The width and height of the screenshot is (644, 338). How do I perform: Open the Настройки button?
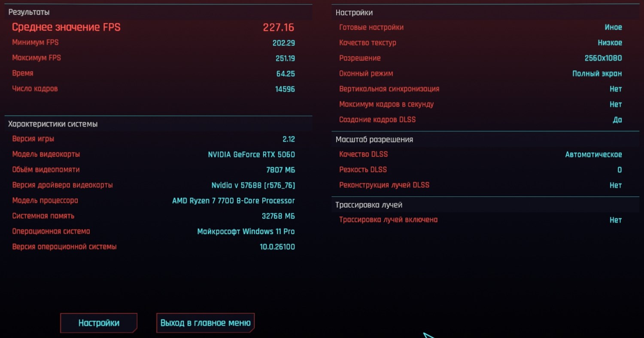tap(99, 323)
